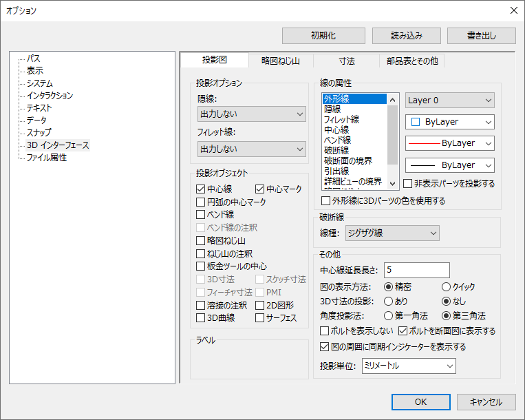Select なし for 3D寸法の投影
Screen dimensions: 525x420
click(446, 301)
